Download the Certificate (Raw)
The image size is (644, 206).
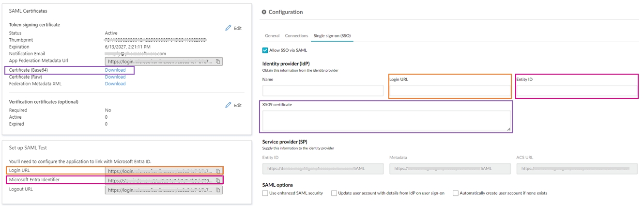click(115, 77)
